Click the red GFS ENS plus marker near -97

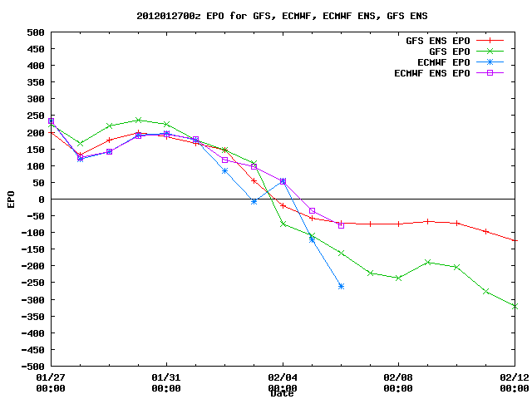pyautogui.click(x=485, y=232)
